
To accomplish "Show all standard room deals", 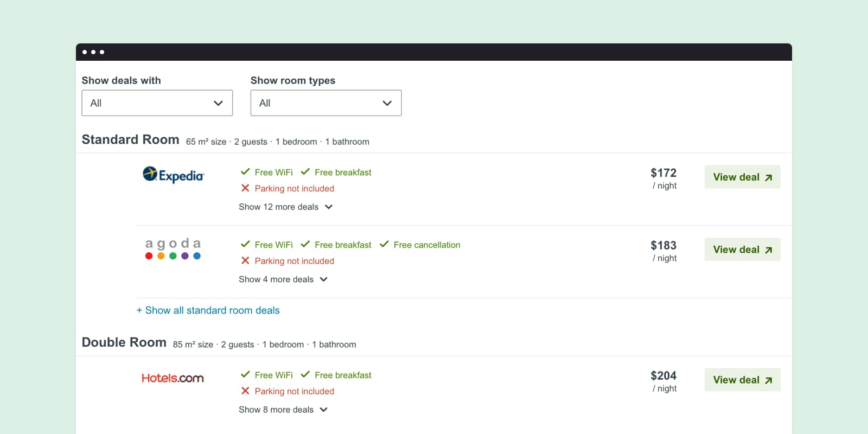I will (x=208, y=310).
